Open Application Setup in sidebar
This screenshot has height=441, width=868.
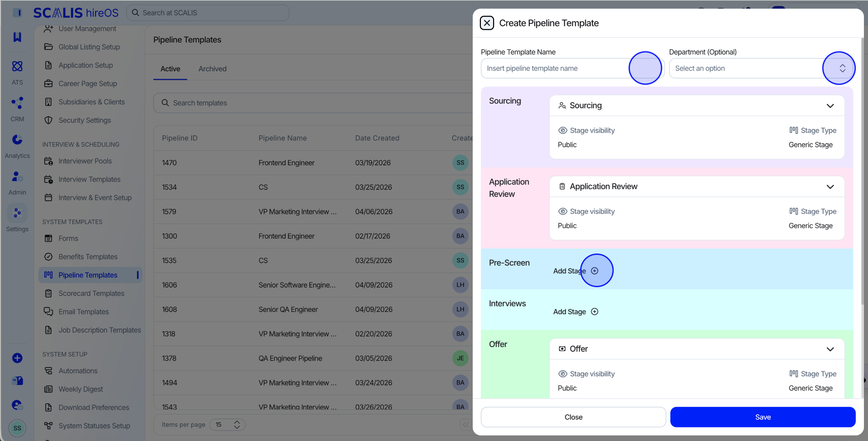point(90,65)
